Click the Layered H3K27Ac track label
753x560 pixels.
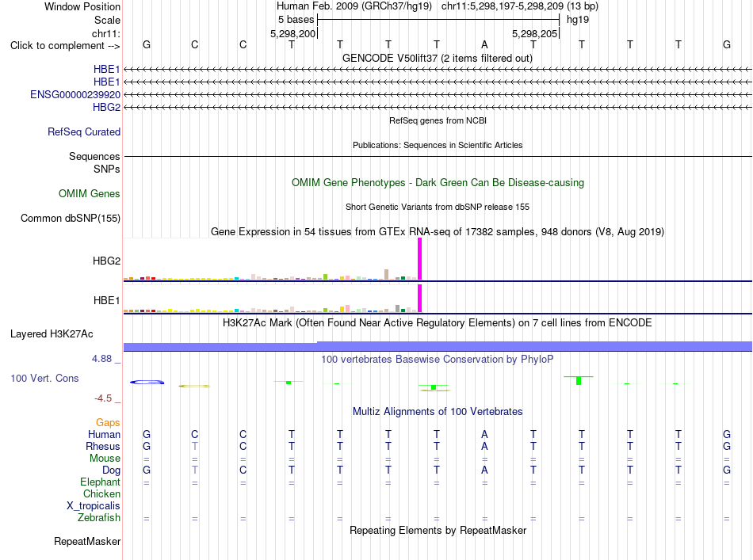(52, 334)
